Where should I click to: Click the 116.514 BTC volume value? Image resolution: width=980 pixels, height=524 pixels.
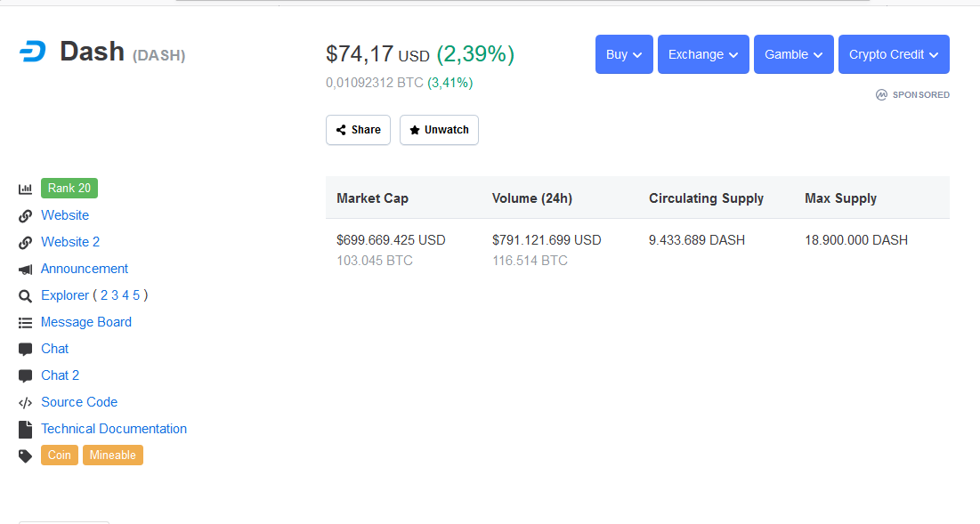pos(530,261)
